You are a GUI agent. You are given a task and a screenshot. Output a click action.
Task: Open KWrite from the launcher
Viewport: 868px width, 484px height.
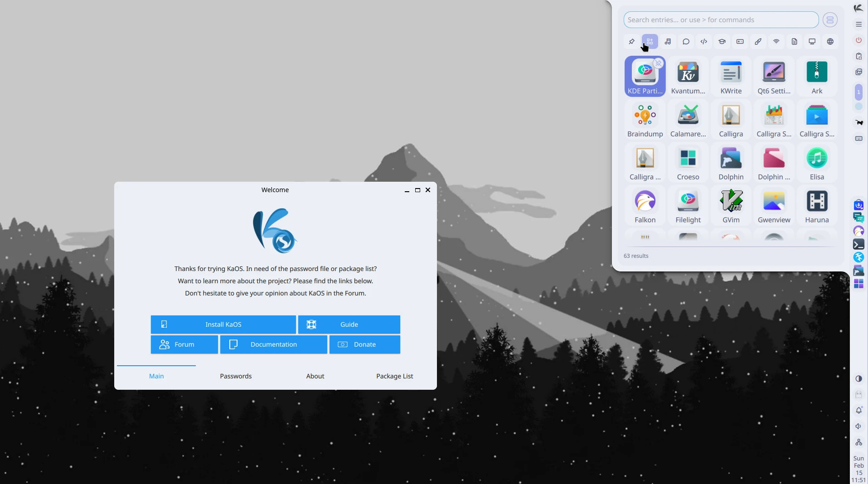731,76
